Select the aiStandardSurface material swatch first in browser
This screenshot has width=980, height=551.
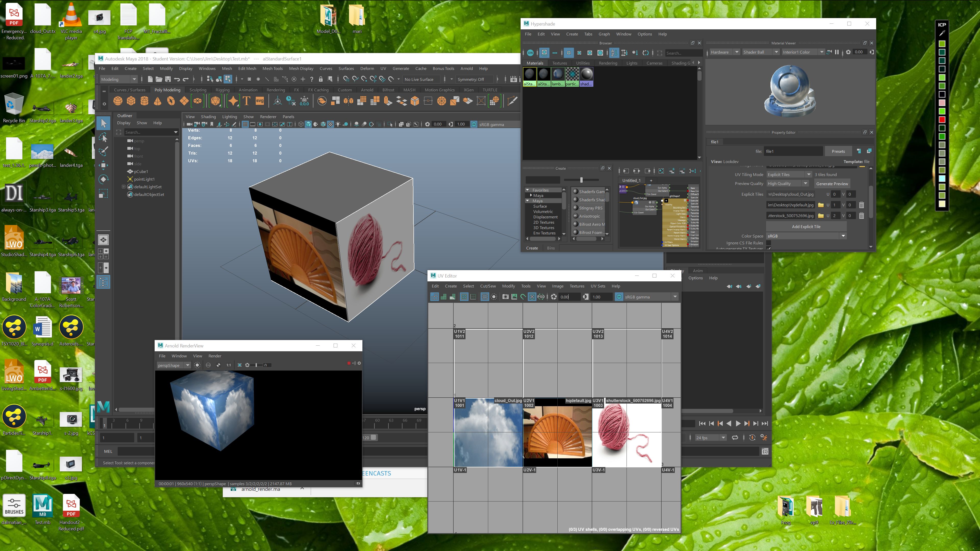tap(530, 77)
